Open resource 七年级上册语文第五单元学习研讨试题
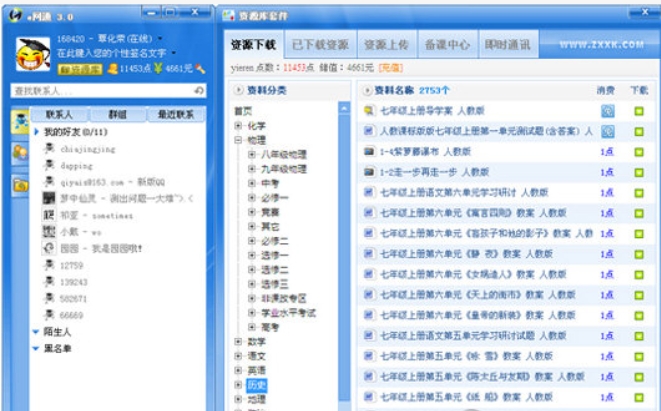Image resolution: width=661 pixels, height=411 pixels. 473,336
